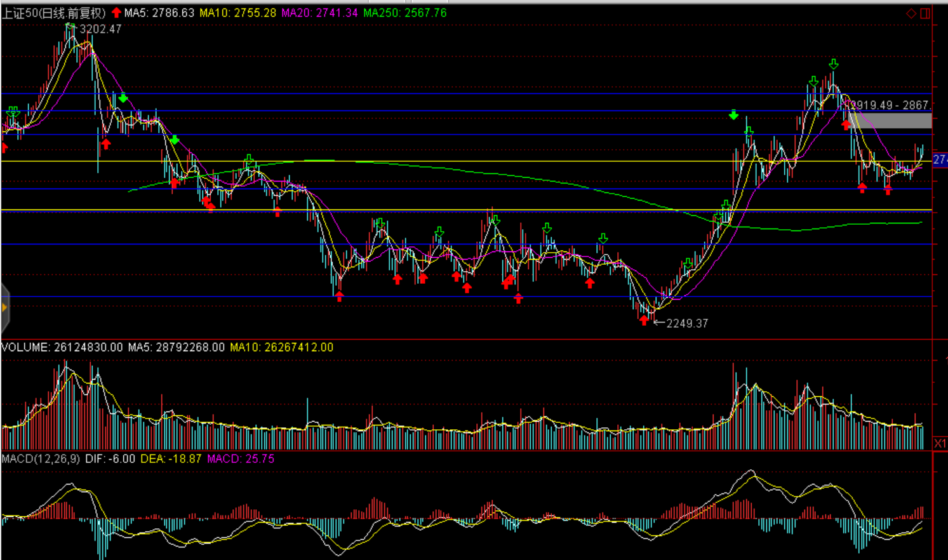Click the MACD(12,26,9) indicator name
The image size is (948, 560).
(x=41, y=458)
